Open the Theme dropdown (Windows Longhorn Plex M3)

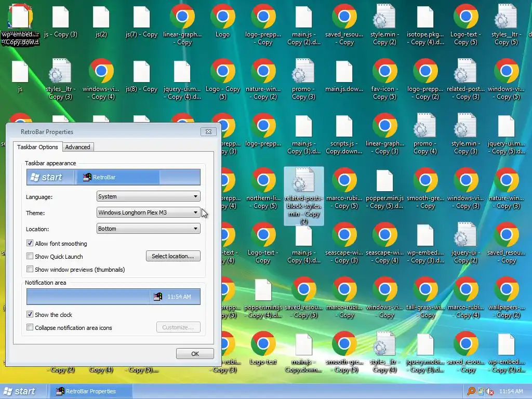[148, 212]
